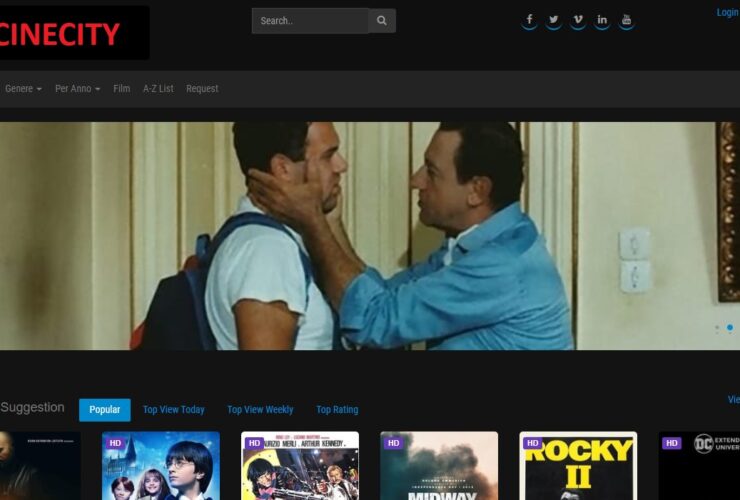Viewport: 740px width, 500px height.
Task: Open the A-Z List menu item
Action: [x=158, y=89]
